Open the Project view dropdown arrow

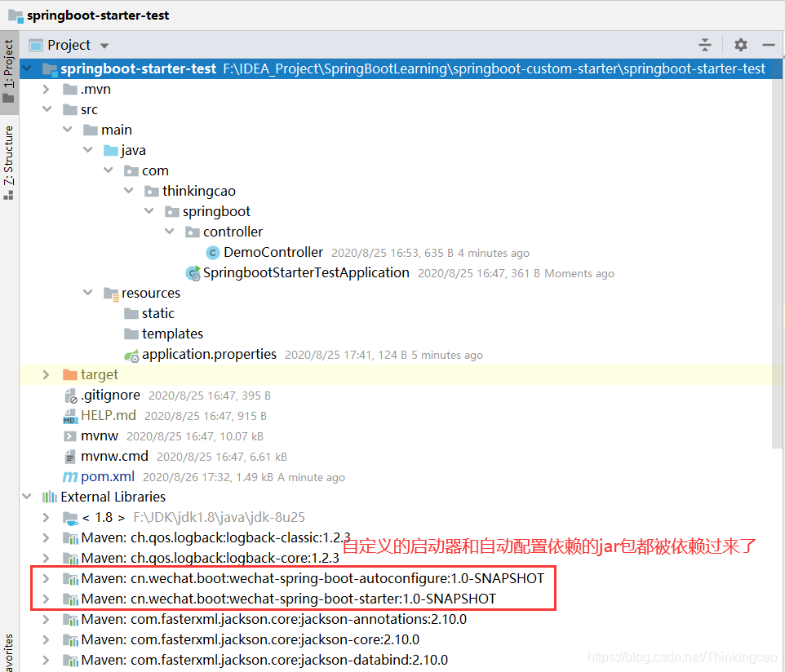(x=104, y=46)
